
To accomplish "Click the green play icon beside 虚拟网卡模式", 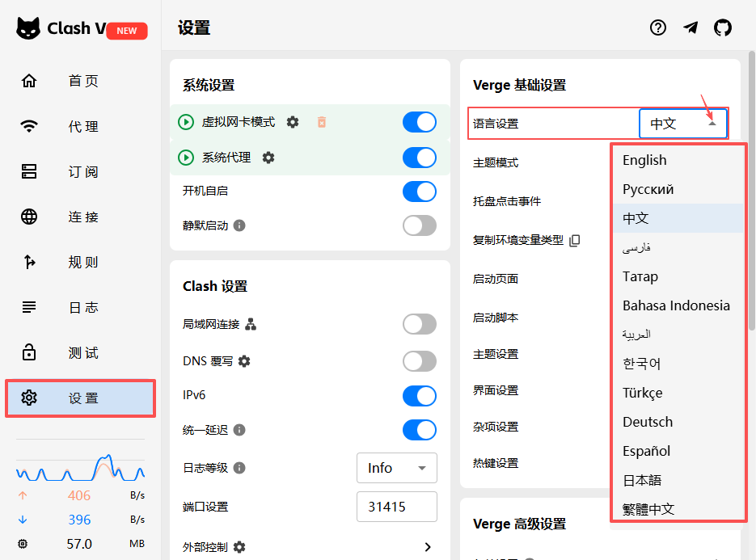I will 186,122.
